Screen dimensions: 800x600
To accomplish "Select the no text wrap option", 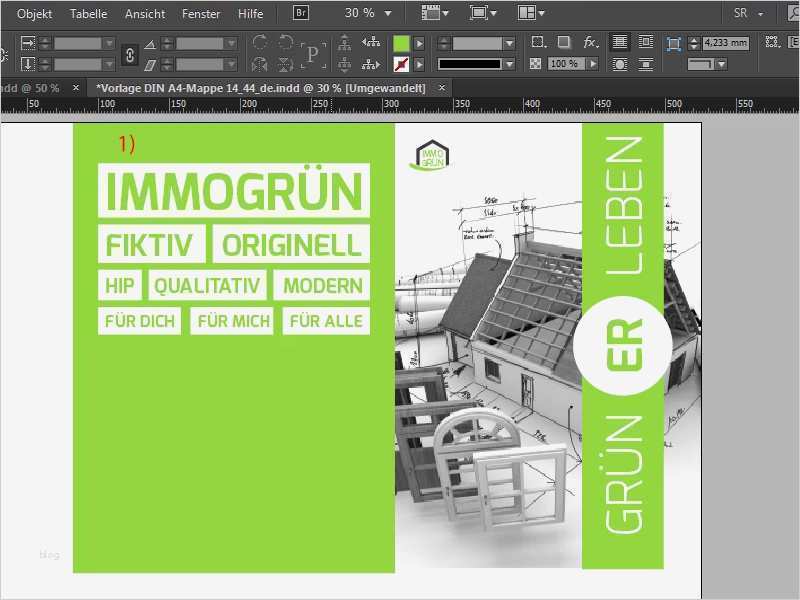I will coord(620,42).
